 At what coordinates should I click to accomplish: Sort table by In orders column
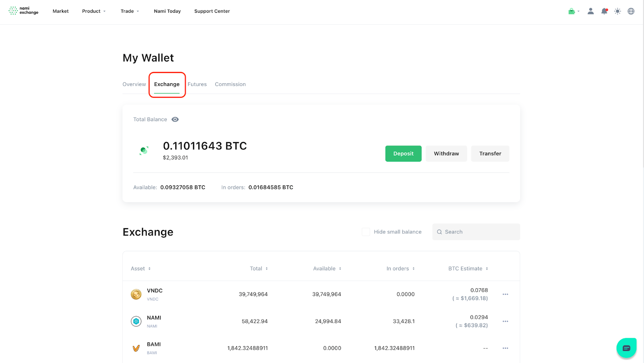pyautogui.click(x=400, y=269)
